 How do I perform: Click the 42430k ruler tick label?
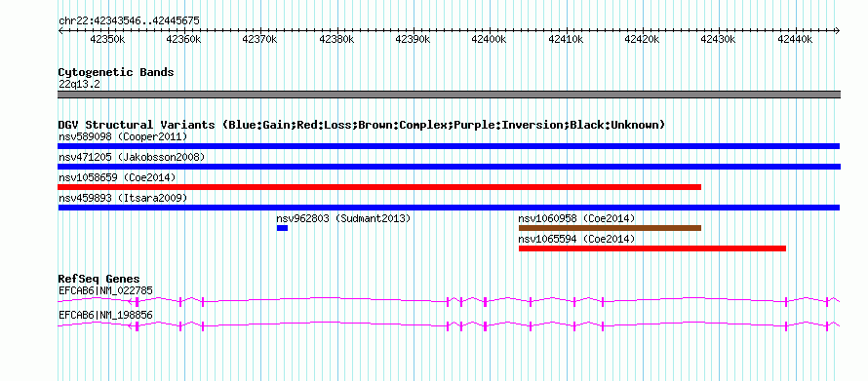click(718, 39)
